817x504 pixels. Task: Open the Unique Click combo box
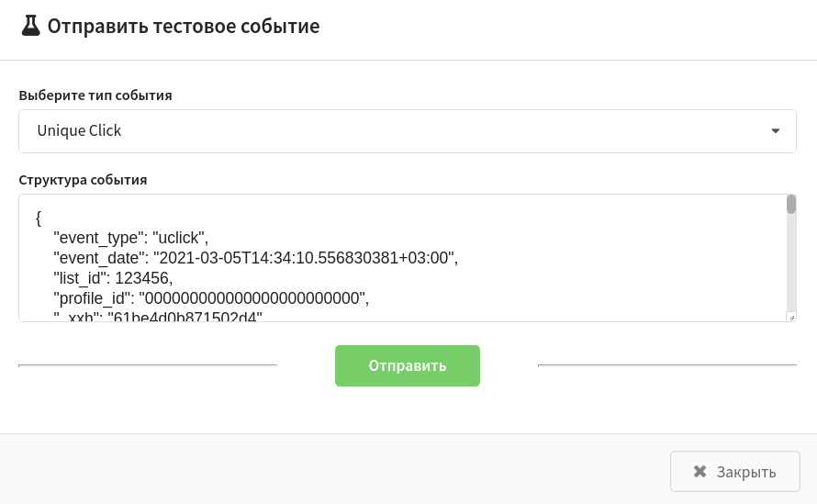(408, 131)
